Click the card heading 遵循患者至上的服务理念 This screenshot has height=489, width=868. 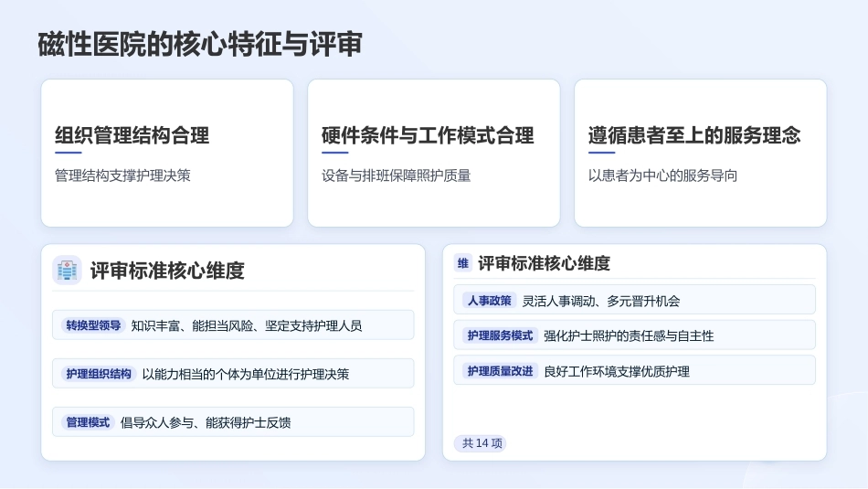(x=694, y=135)
